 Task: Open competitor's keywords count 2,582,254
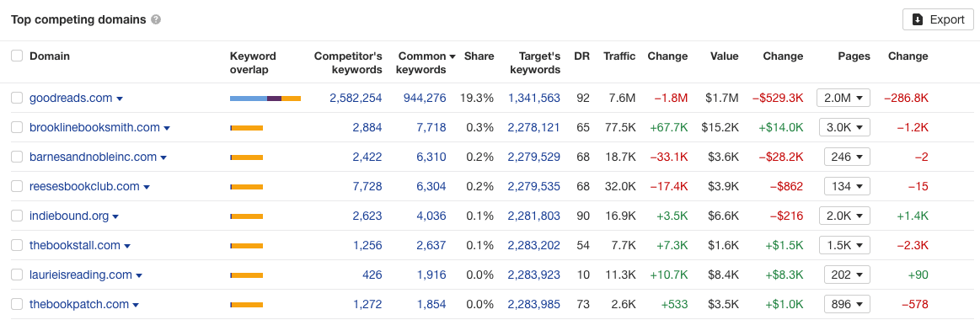click(x=356, y=99)
